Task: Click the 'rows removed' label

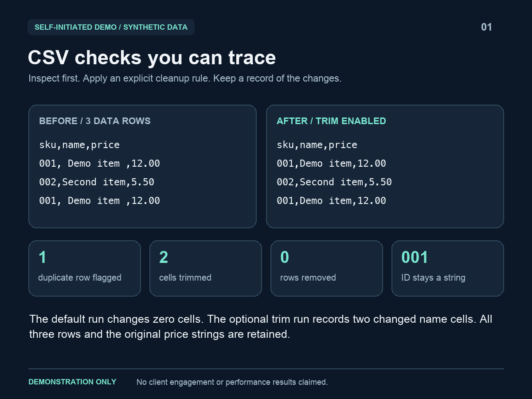Action: pos(308,278)
